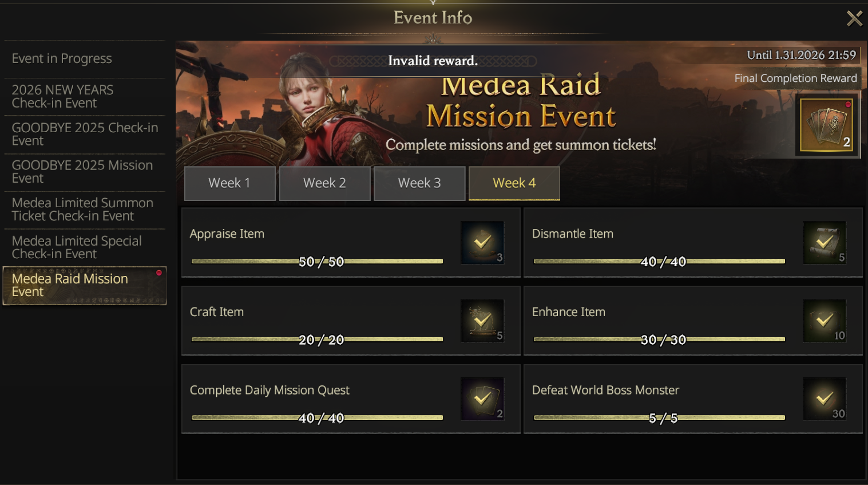
Task: Select GOODBYE 2025 Mission Event
Action: [85, 172]
